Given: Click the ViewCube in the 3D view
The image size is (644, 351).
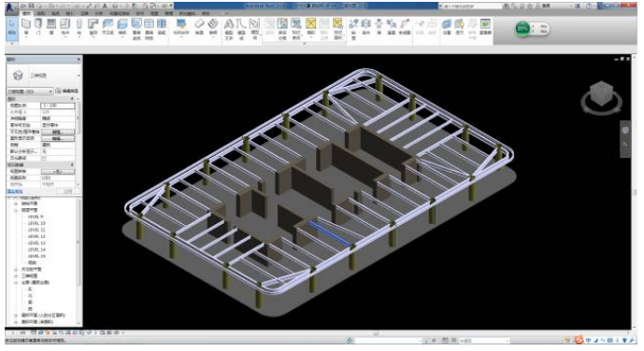Looking at the screenshot, I should pyautogui.click(x=602, y=94).
